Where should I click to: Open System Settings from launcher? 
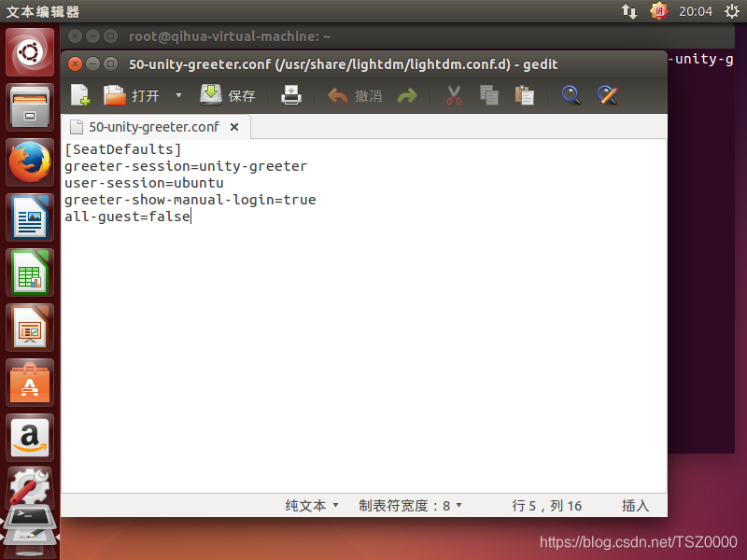click(x=30, y=486)
